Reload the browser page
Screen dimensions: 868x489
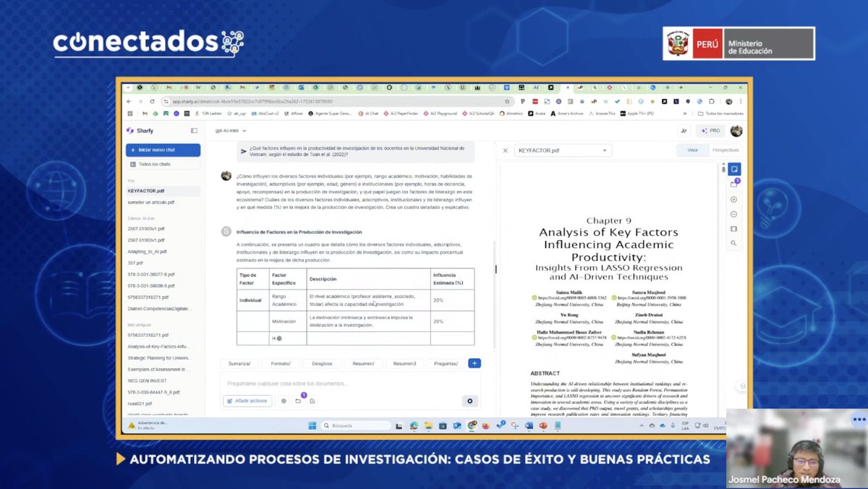pyautogui.click(x=152, y=101)
